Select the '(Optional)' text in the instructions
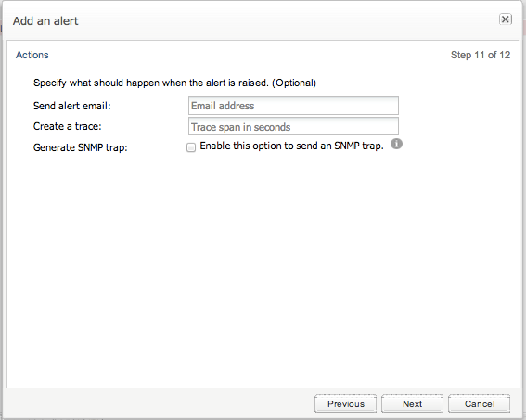This screenshot has width=526, height=420. [294, 83]
